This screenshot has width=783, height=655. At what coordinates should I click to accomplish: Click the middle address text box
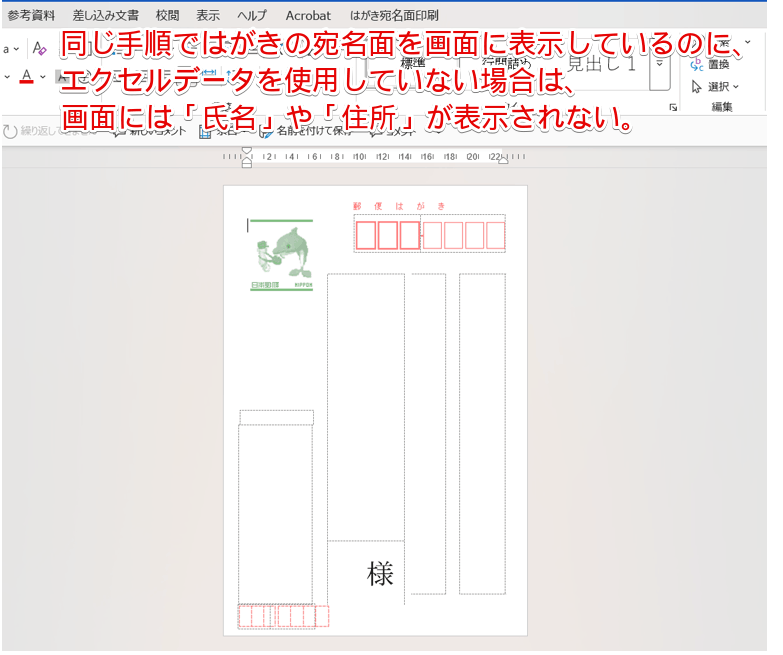point(427,434)
